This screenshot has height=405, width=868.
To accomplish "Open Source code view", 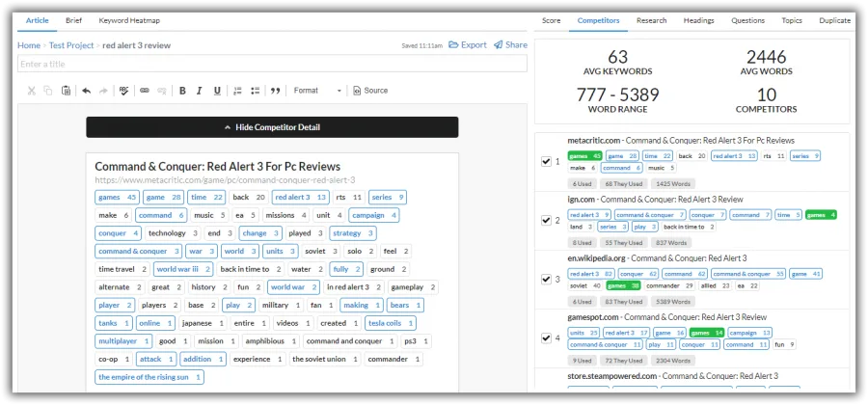I will [370, 91].
